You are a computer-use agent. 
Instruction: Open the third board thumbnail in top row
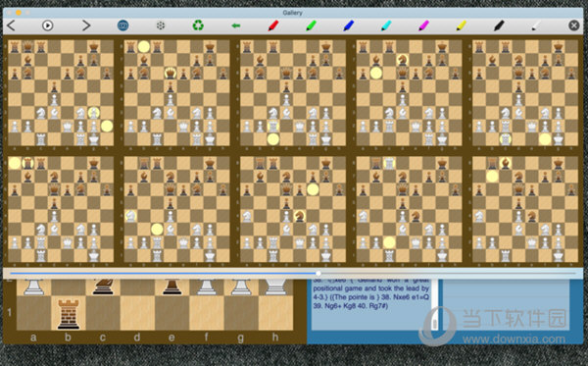click(293, 92)
